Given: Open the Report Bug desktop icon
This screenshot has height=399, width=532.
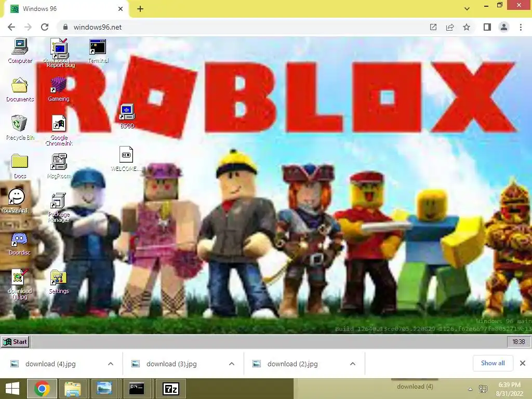Looking at the screenshot, I should coord(60,53).
